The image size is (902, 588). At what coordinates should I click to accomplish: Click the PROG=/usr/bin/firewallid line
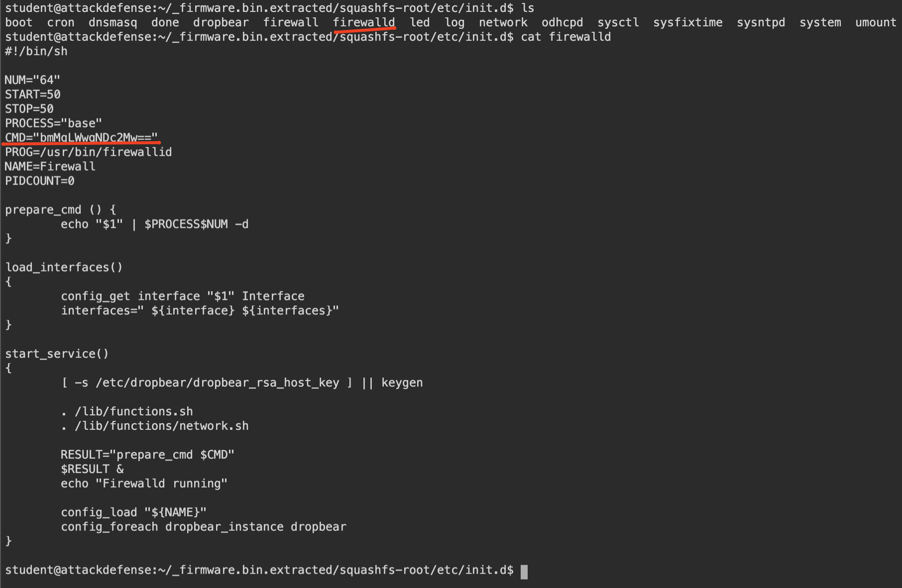tap(88, 152)
